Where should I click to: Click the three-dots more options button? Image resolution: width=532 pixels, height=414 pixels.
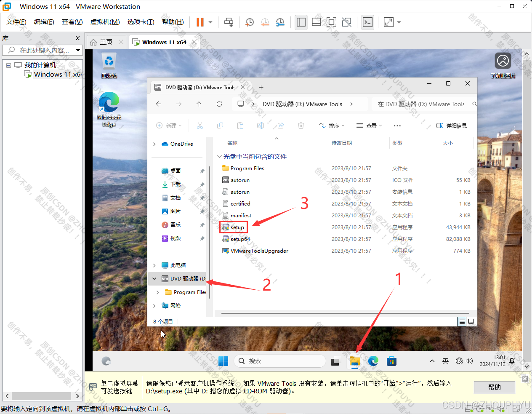coord(397,126)
